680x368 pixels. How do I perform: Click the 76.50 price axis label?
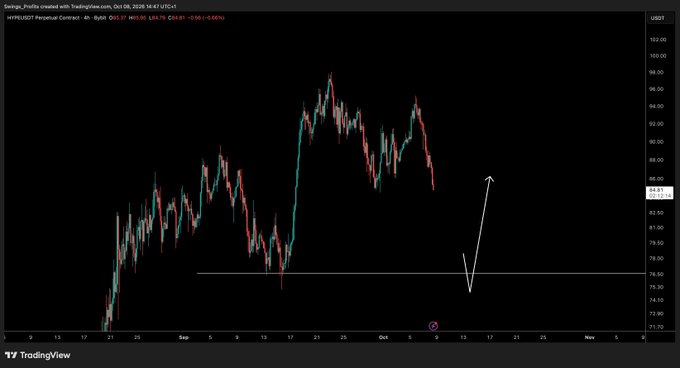[657, 274]
